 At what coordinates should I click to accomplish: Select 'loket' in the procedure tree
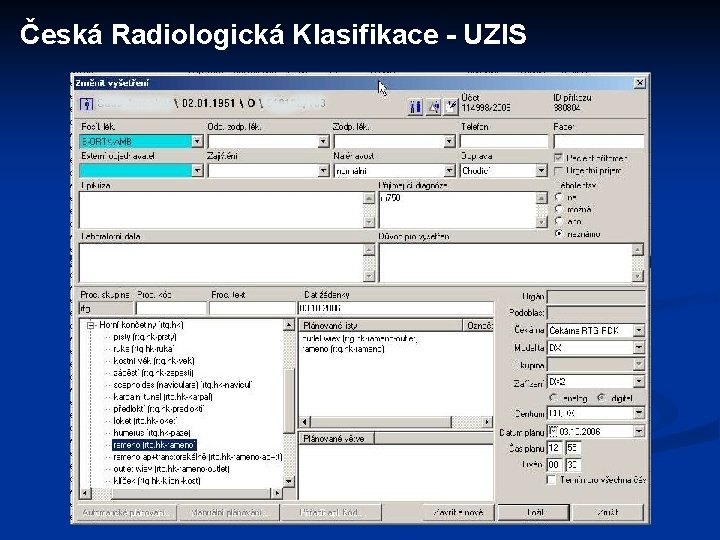[145, 421]
